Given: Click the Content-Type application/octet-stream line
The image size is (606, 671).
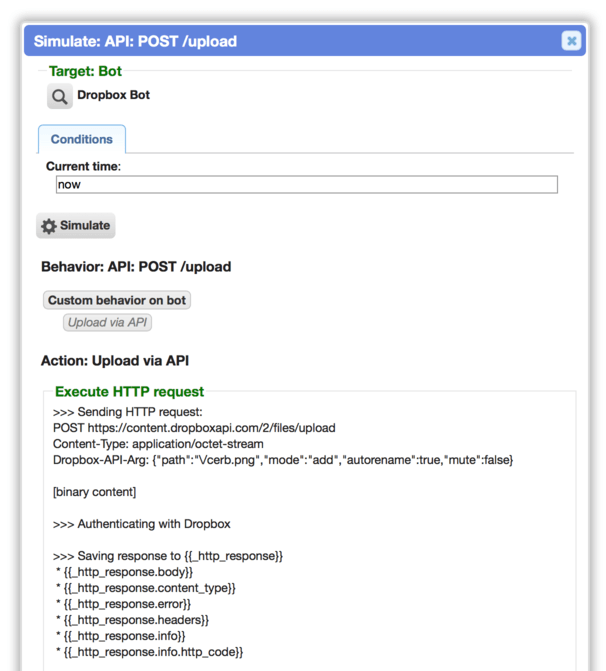Looking at the screenshot, I should (x=158, y=444).
